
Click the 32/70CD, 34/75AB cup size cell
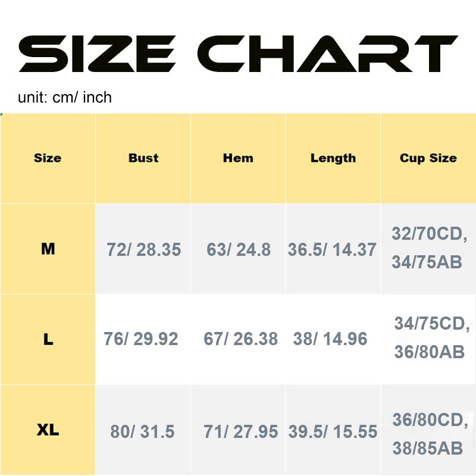[429, 248]
